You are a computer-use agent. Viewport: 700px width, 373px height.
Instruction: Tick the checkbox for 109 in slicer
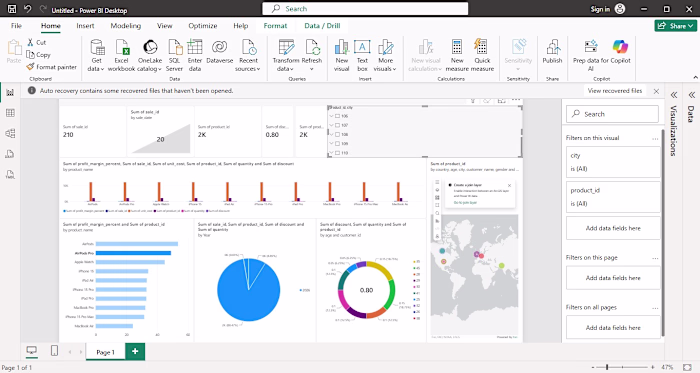coord(338,144)
